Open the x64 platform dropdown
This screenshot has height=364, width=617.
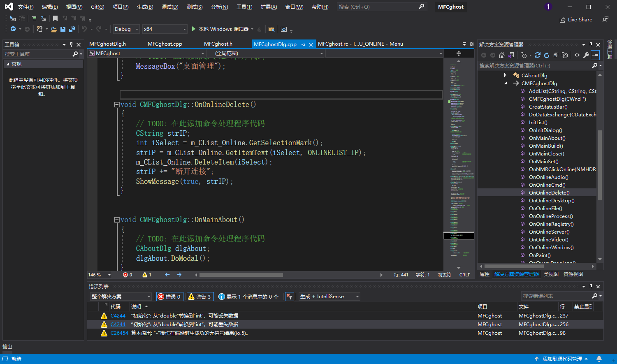pos(165,29)
